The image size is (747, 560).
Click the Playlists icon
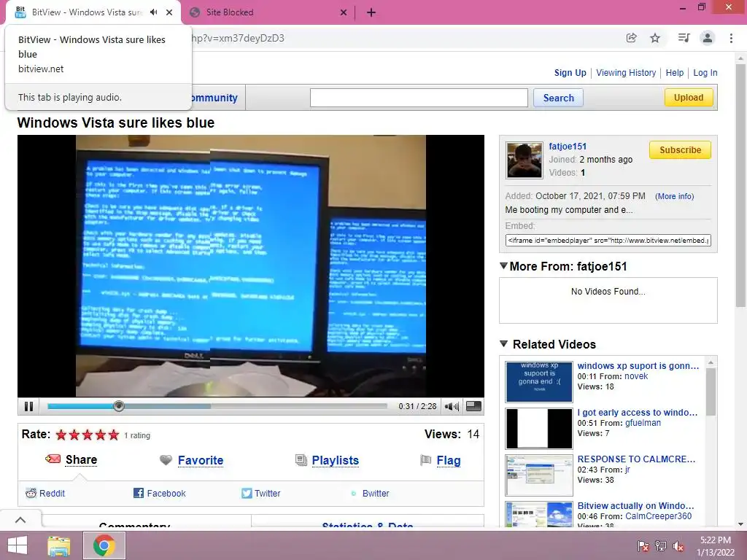[x=301, y=460]
